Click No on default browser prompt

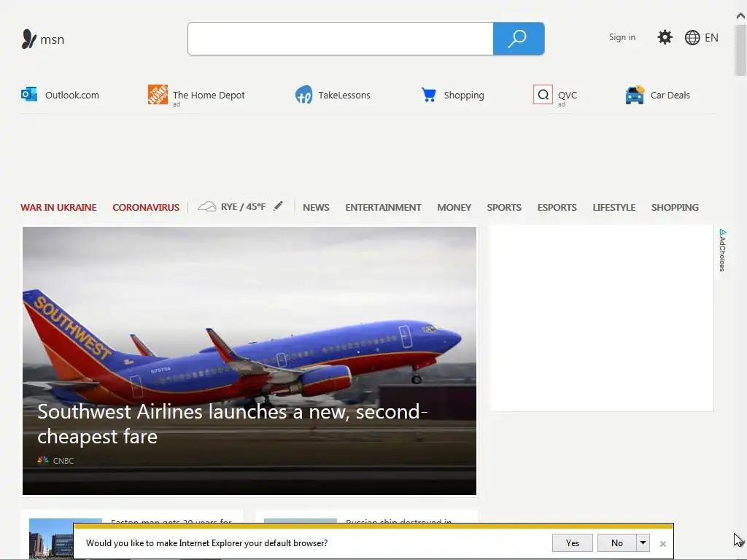(x=617, y=542)
